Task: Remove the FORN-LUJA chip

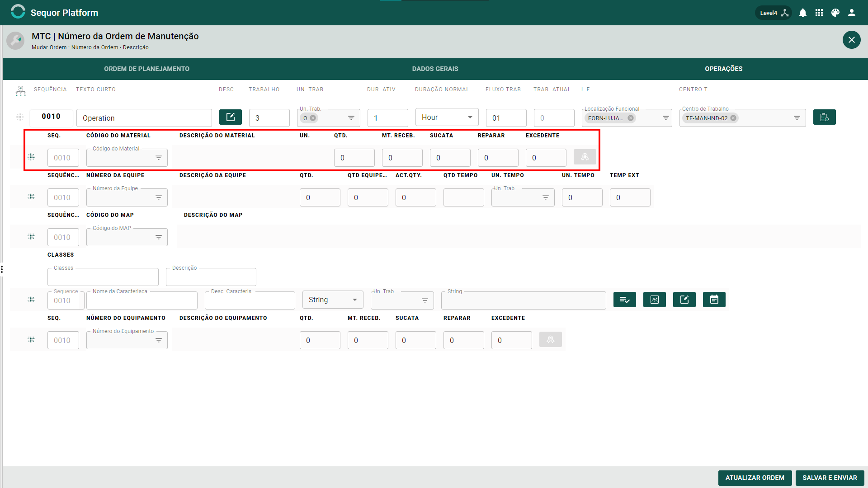Action: tap(631, 118)
